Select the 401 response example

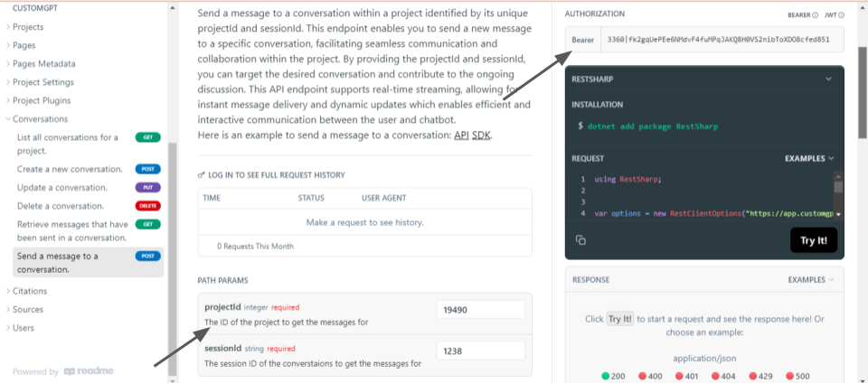pos(687,376)
